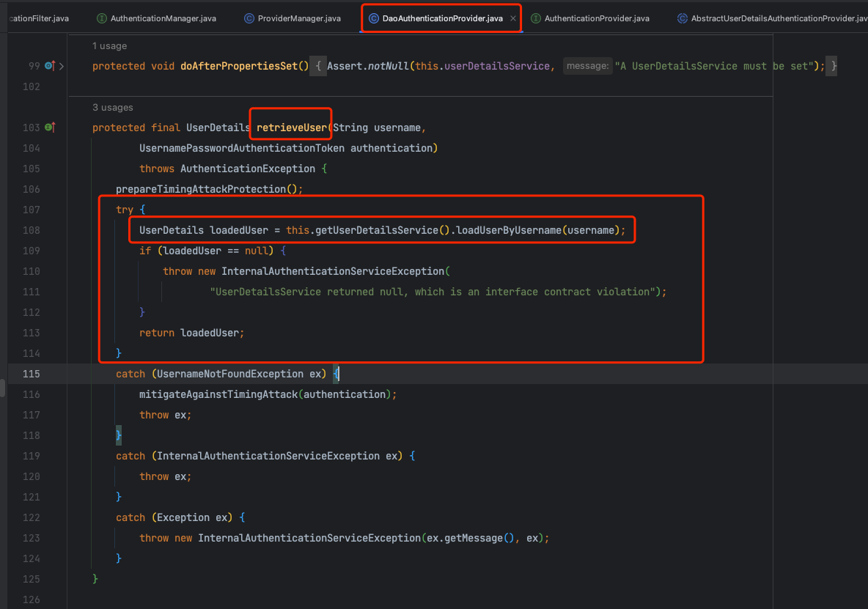Click the AbstractUserDetailsAuthenticationProvider tab class icon

coord(682,18)
